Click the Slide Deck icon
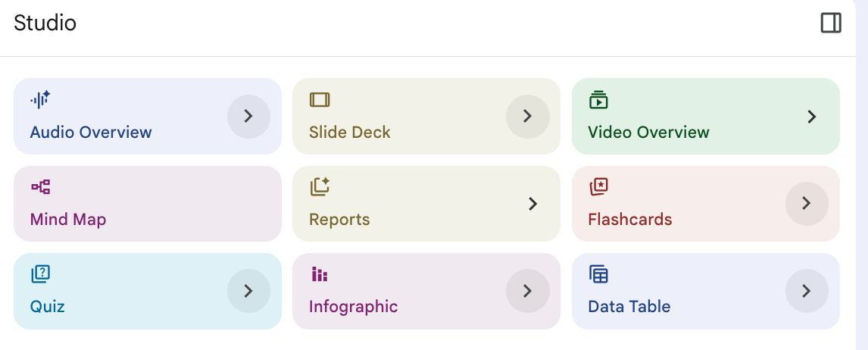 click(x=320, y=99)
